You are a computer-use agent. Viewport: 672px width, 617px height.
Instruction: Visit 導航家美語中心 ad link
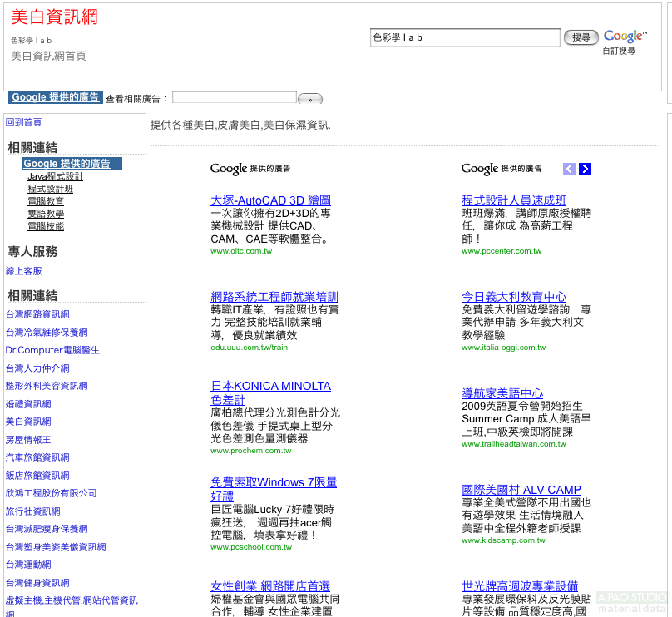tap(514, 393)
